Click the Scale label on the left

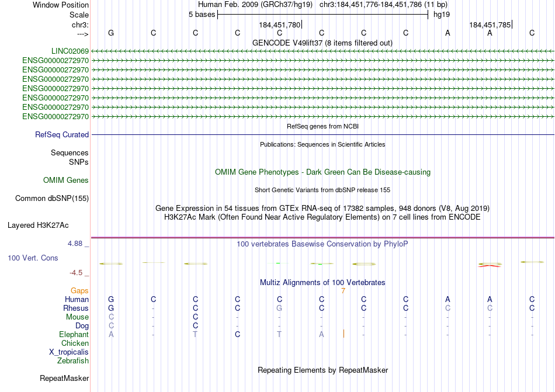click(79, 15)
